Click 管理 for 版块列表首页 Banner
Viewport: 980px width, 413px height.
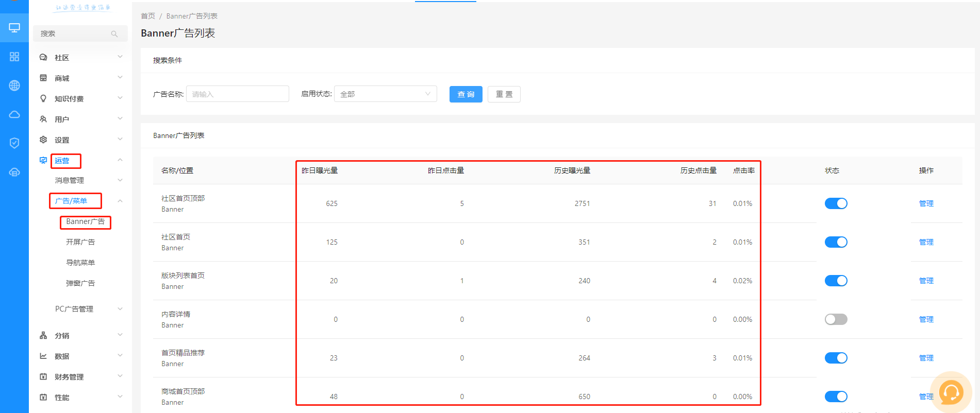tap(926, 281)
